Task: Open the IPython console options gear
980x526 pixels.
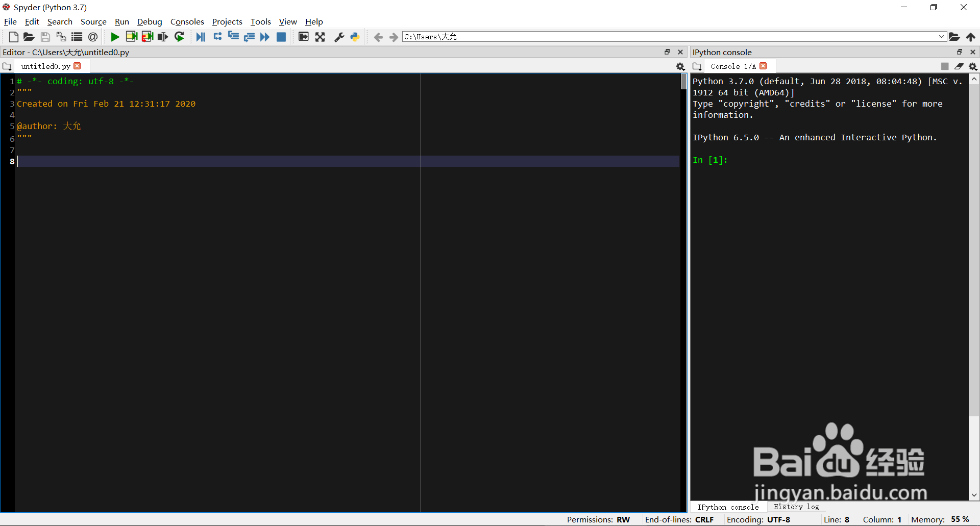Action: [973, 66]
